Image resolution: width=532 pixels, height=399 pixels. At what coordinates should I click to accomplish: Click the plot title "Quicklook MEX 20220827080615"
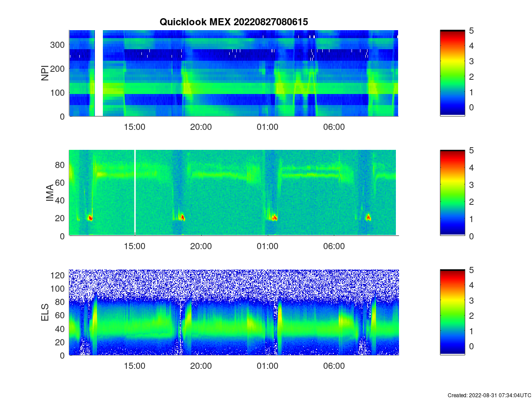tap(234, 22)
